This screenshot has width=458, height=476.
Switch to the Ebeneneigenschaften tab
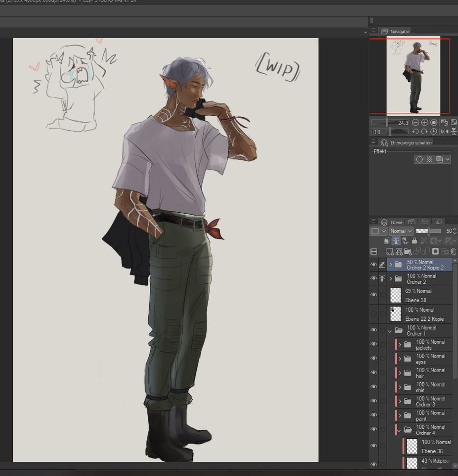coord(407,142)
